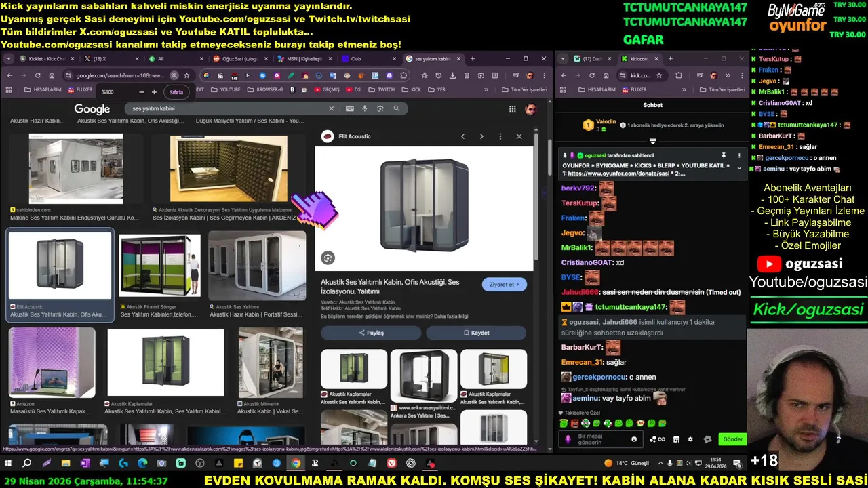The image size is (868, 488).
Task: Open the on-screen keyboard icon in search box
Action: pos(350,108)
